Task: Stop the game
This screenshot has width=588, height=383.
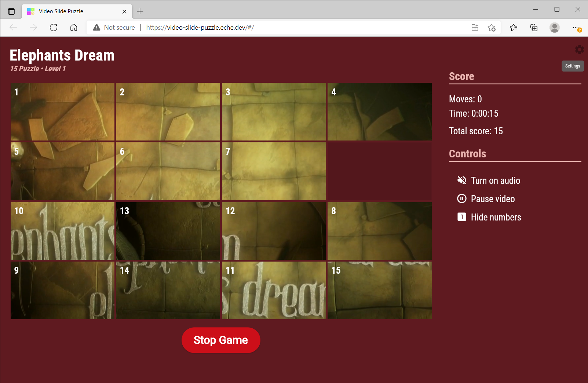Action: pos(221,340)
